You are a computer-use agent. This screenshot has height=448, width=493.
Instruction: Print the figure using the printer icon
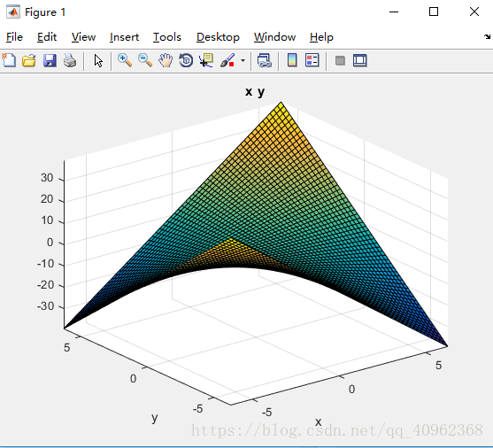pyautogui.click(x=70, y=60)
